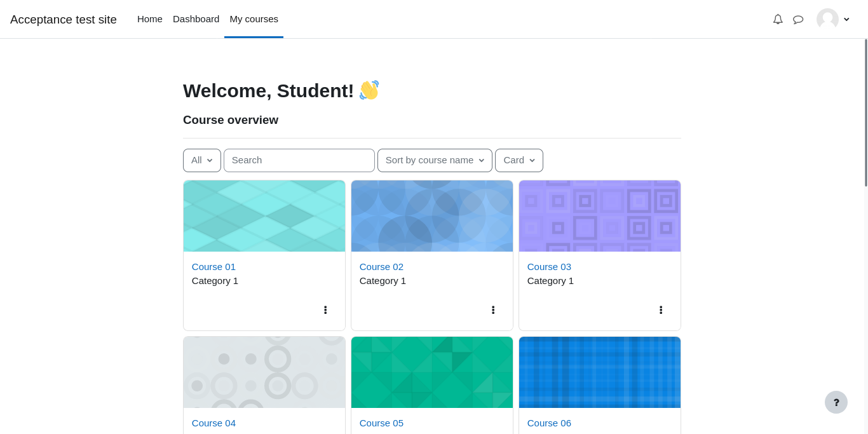868x434 pixels.
Task: Click the course Search field
Action: (299, 160)
